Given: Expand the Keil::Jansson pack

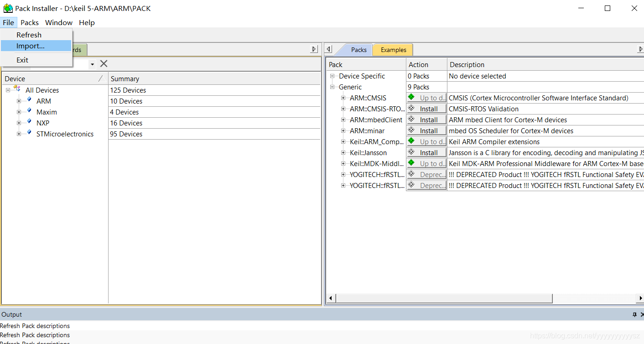Looking at the screenshot, I should (x=343, y=152).
